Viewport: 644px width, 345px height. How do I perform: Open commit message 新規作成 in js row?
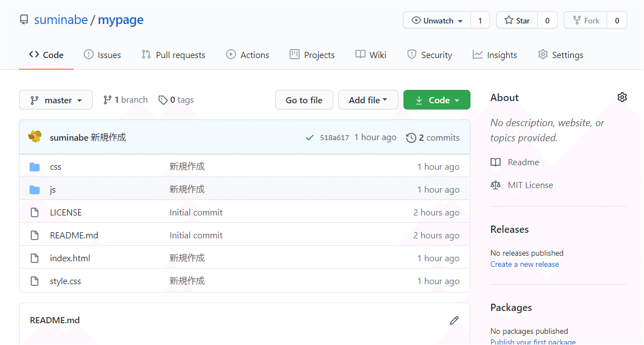click(187, 189)
